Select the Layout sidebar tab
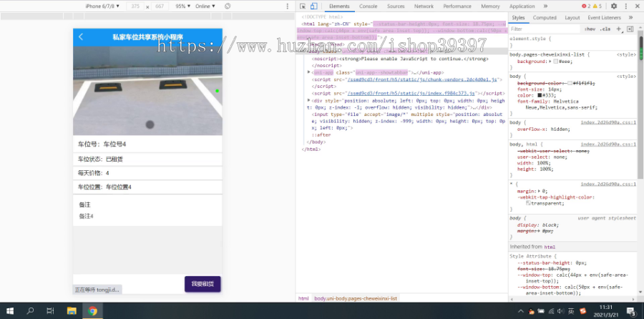 point(572,18)
